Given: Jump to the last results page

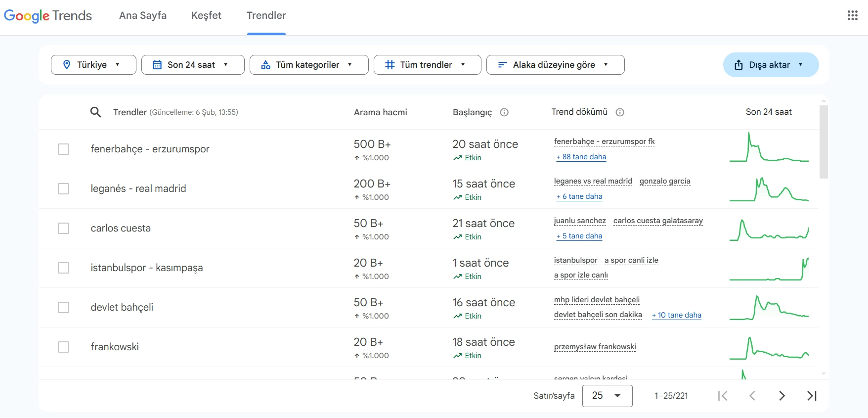Looking at the screenshot, I should pos(812,396).
